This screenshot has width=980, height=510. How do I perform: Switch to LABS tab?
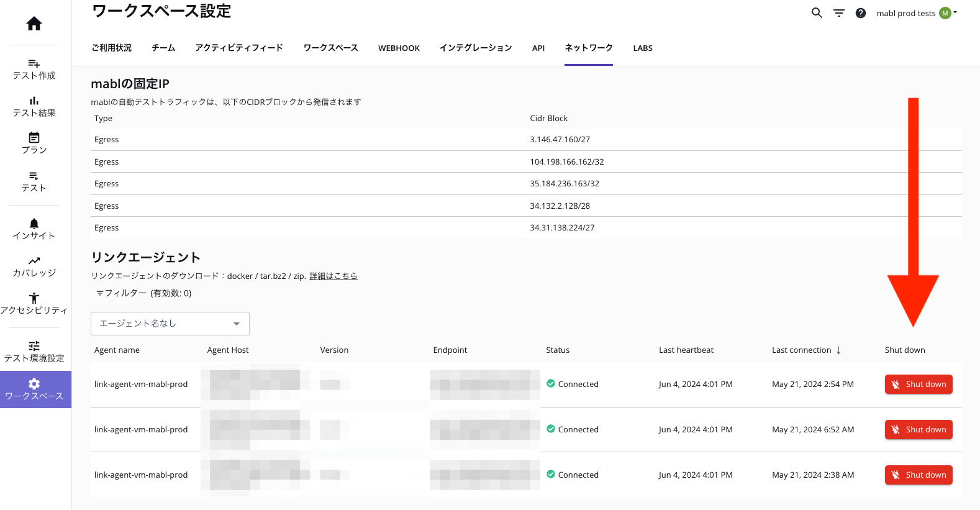click(x=643, y=48)
